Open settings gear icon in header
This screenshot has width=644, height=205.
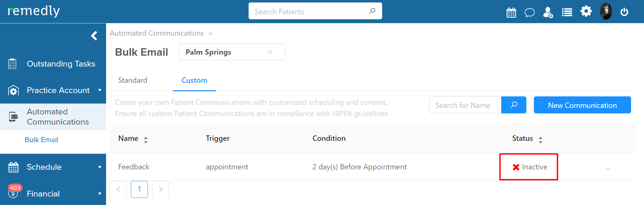(586, 12)
